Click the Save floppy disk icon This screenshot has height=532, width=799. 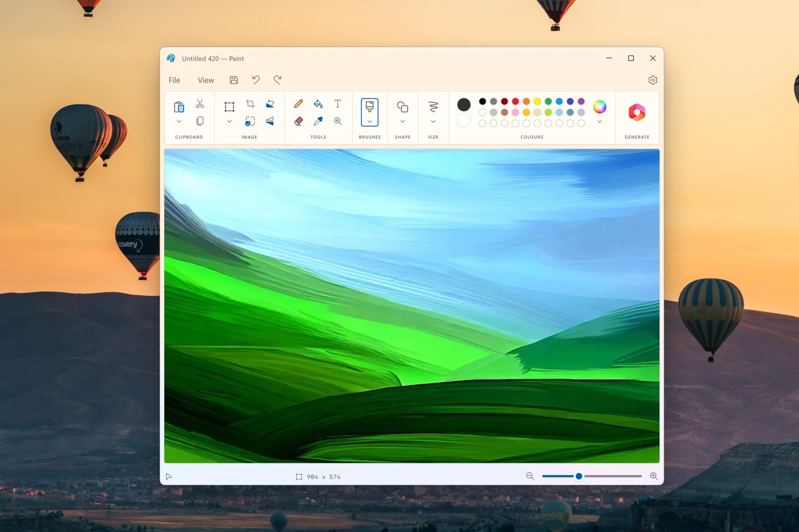234,80
